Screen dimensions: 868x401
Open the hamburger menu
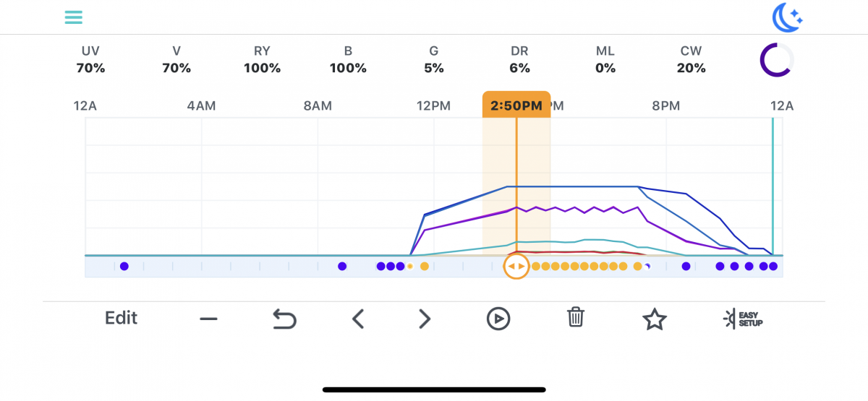click(x=73, y=17)
